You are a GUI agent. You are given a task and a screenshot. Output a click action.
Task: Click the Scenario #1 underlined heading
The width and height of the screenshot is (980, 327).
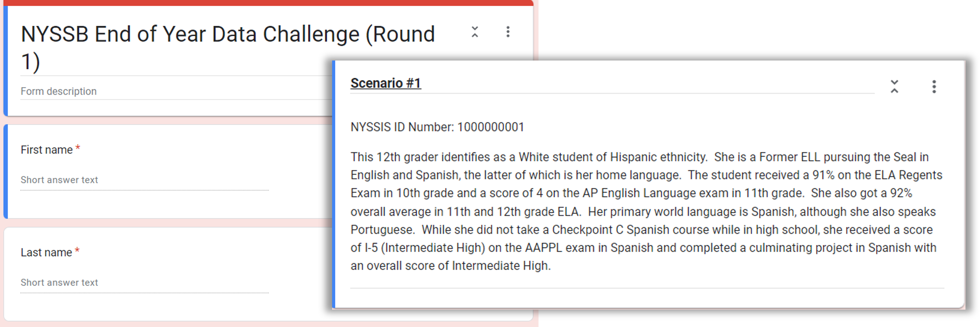(x=386, y=83)
